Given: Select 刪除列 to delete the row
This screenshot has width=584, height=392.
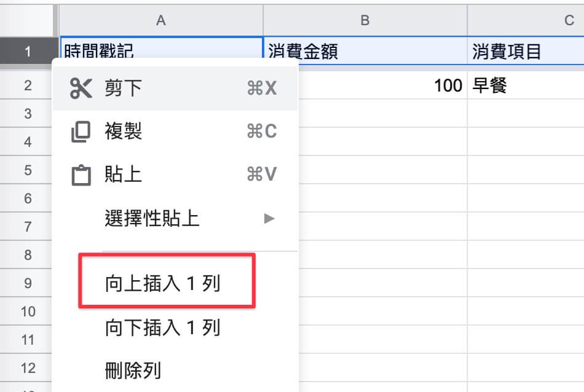Looking at the screenshot, I should click(x=133, y=370).
